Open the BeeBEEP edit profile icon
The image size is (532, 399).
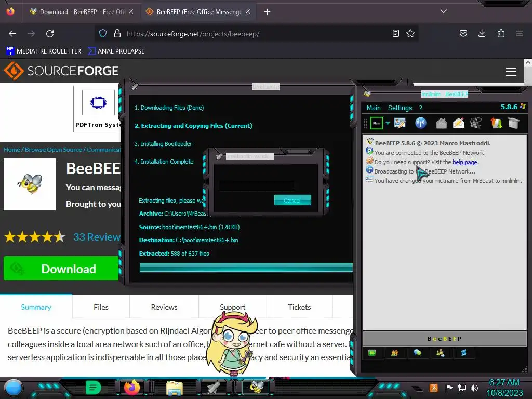(x=400, y=123)
